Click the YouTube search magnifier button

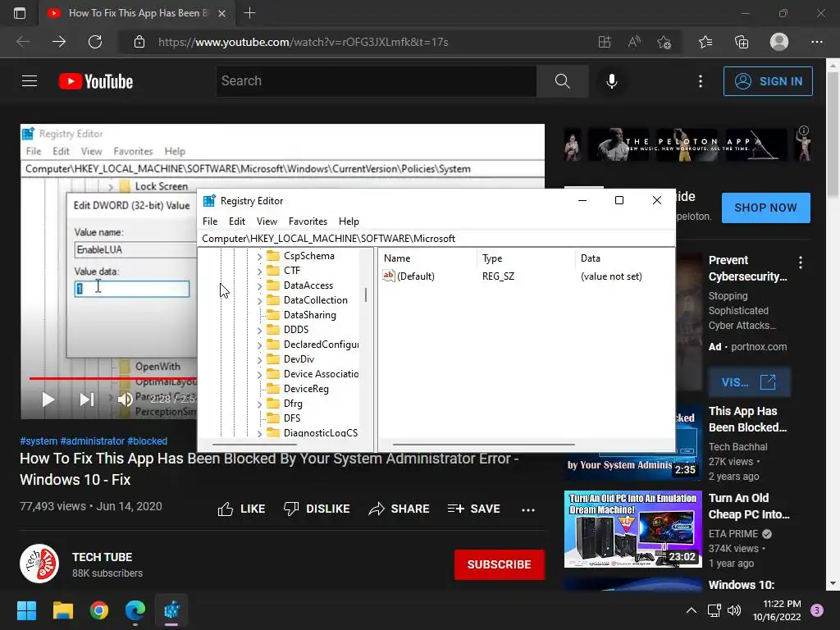(563, 81)
